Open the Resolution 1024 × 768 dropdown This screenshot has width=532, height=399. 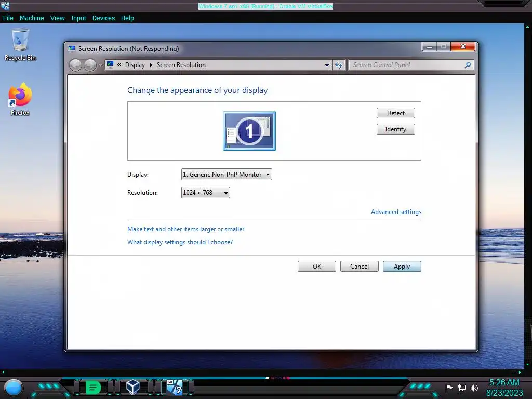click(x=206, y=192)
